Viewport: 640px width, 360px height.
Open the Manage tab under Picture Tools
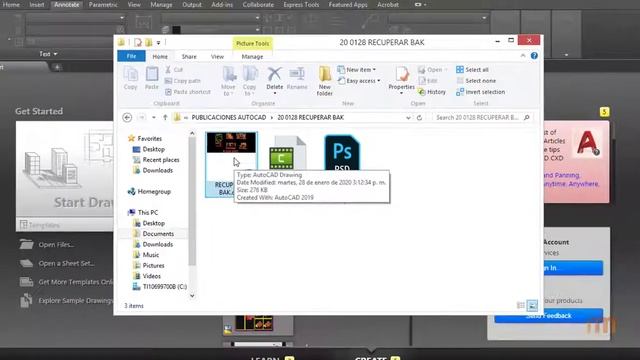click(x=252, y=56)
